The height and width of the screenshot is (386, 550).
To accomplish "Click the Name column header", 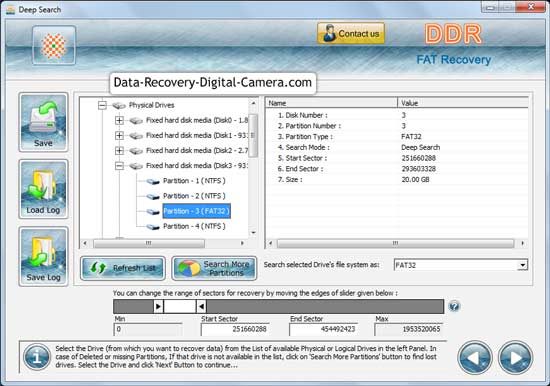I will 331,103.
